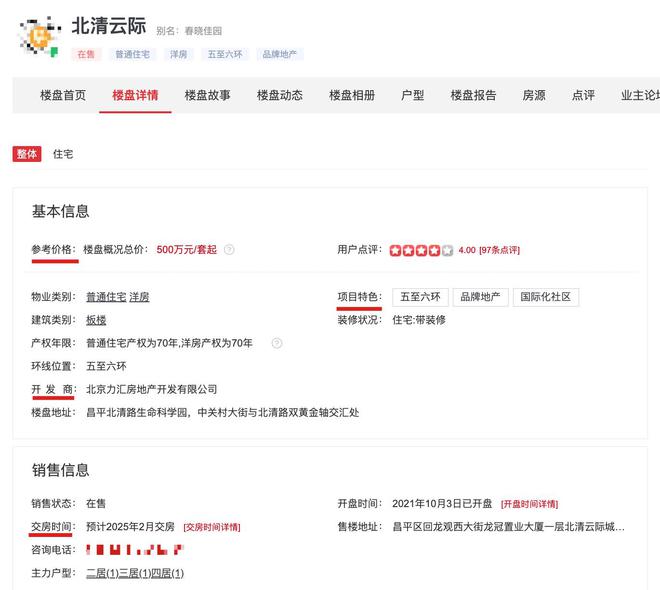
Task: Click the 500万元/套起 price text
Action: pyautogui.click(x=186, y=250)
